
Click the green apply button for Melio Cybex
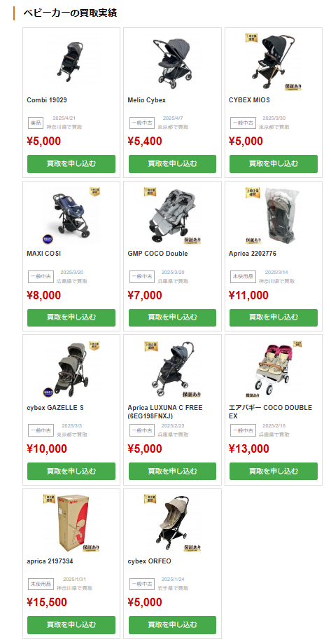click(x=172, y=164)
